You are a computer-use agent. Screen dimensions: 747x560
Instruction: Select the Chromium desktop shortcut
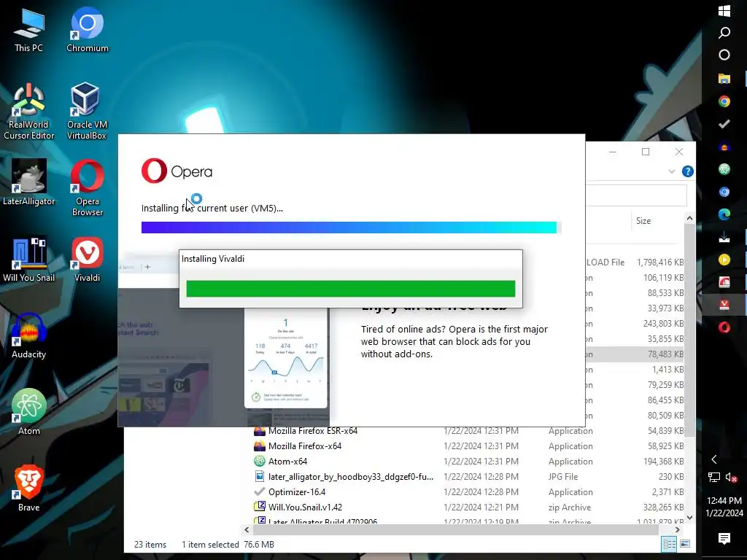88,29
